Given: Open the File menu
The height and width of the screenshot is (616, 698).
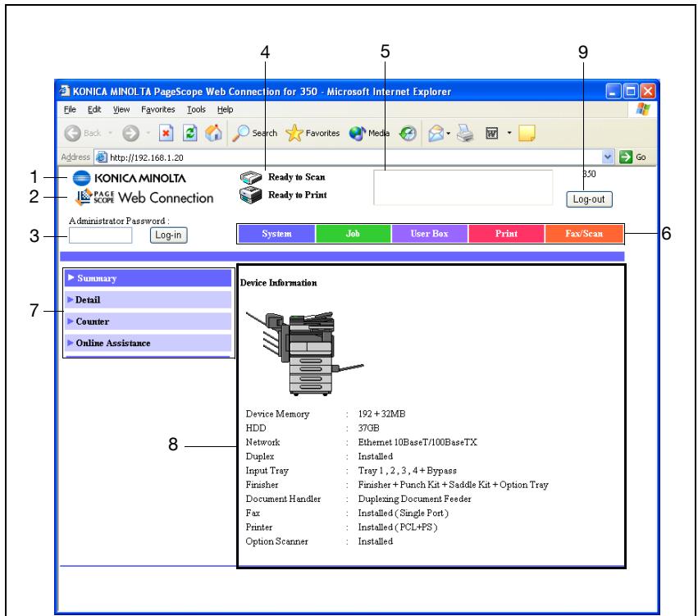Looking at the screenshot, I should point(70,109).
